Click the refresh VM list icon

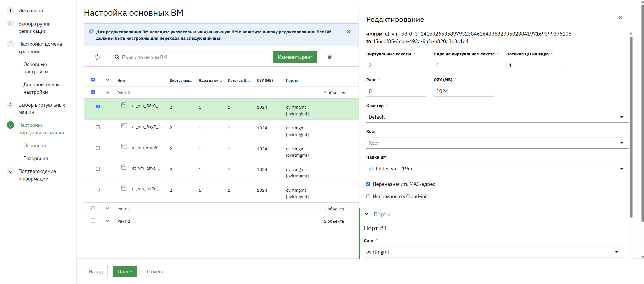(97, 57)
